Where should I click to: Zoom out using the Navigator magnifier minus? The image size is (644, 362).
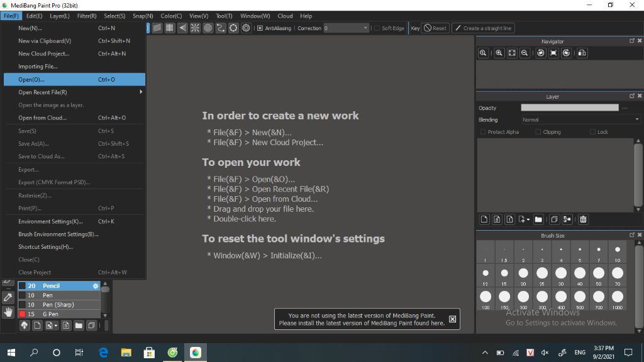(525, 53)
